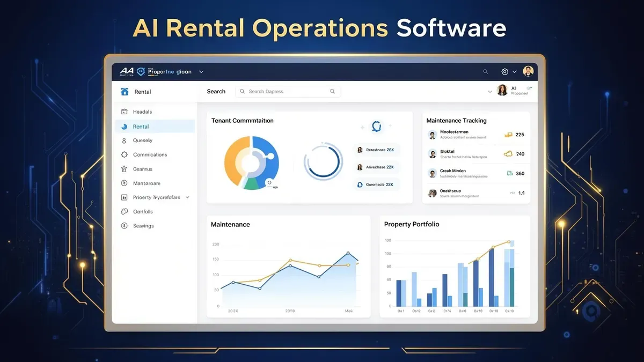Click the Search label beside the search field
The image size is (644, 362).
coord(216,92)
